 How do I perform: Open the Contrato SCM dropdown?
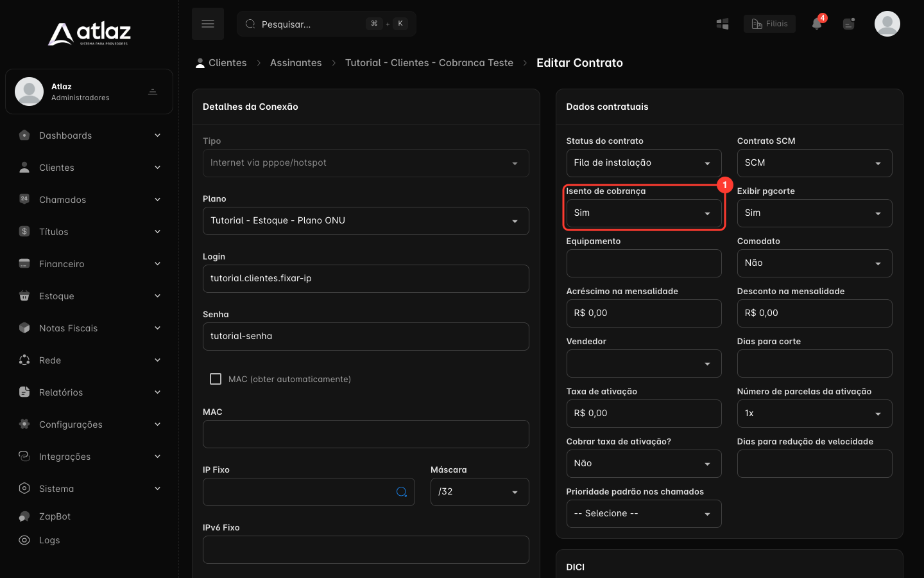(x=814, y=163)
